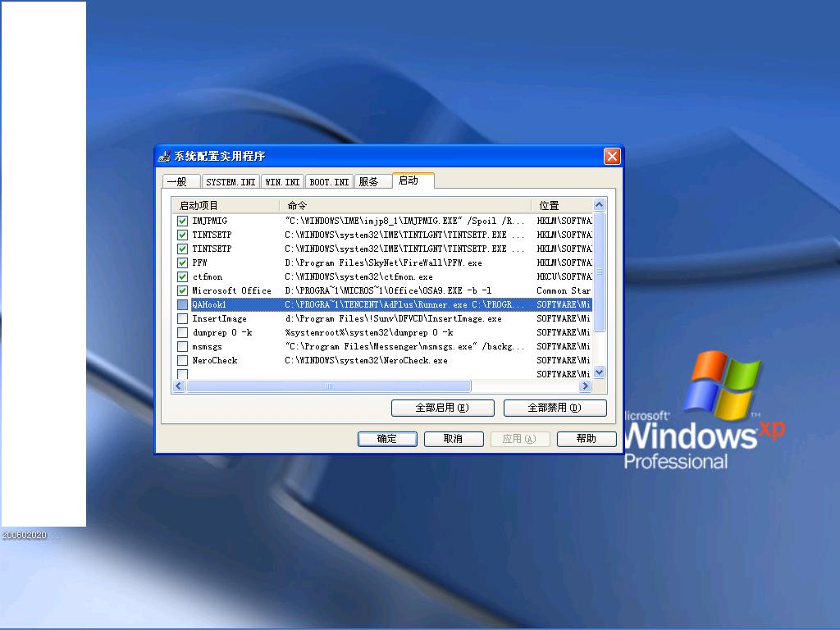This screenshot has width=840, height=630.
Task: Click the NeroCheck.exe command path
Action: tap(366, 360)
